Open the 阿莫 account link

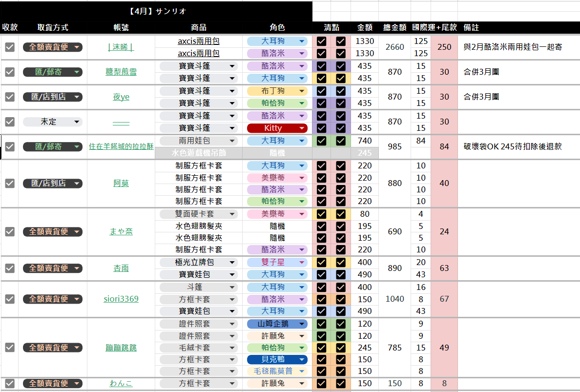tap(121, 183)
